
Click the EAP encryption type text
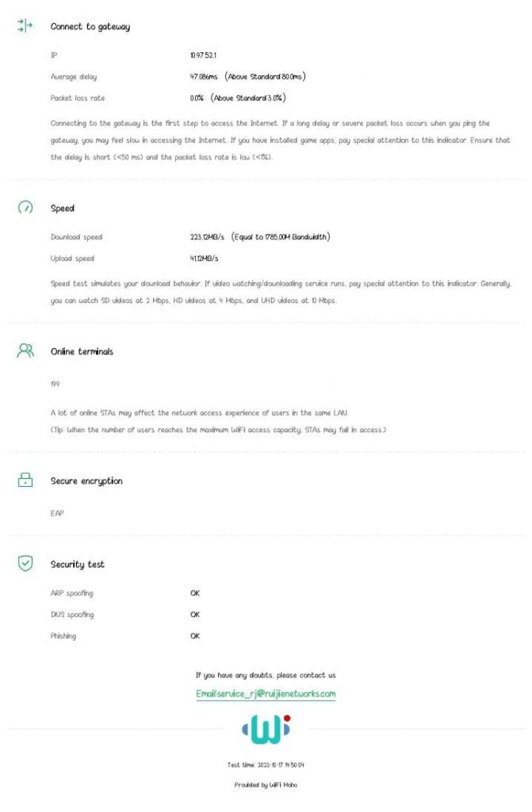coord(57,513)
